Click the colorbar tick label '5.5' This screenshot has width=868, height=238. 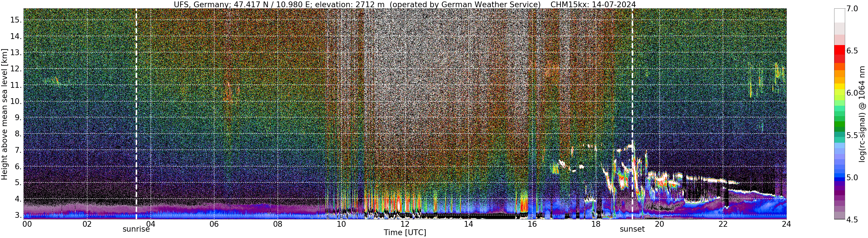tap(852, 135)
